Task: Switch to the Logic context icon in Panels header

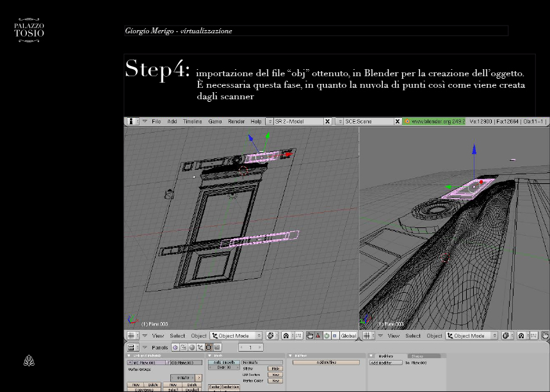Action: [x=175, y=347]
